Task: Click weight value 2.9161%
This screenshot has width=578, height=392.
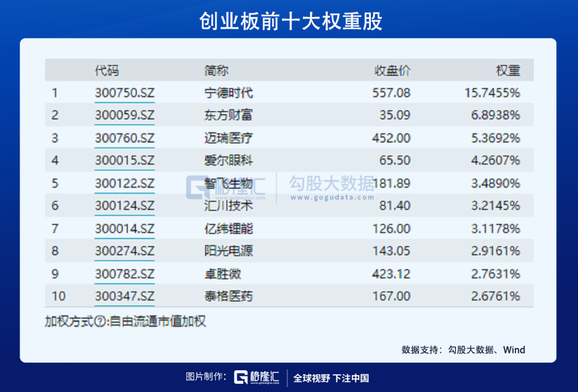Action: pos(495,251)
